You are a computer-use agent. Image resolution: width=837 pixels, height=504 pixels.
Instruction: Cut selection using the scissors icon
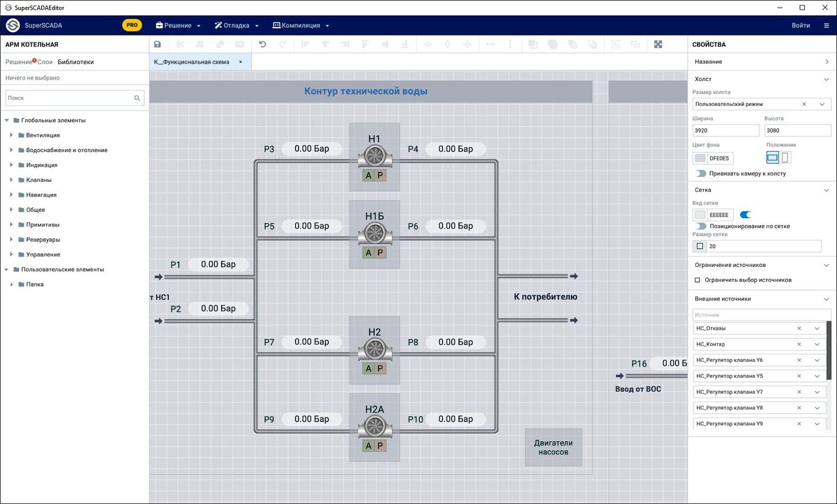(x=180, y=44)
